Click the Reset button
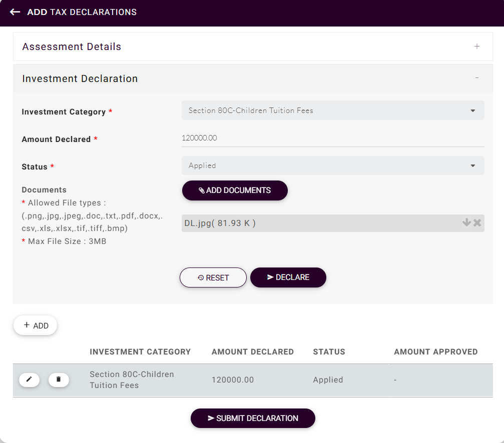Screen dimensions: 504x443 213,277
